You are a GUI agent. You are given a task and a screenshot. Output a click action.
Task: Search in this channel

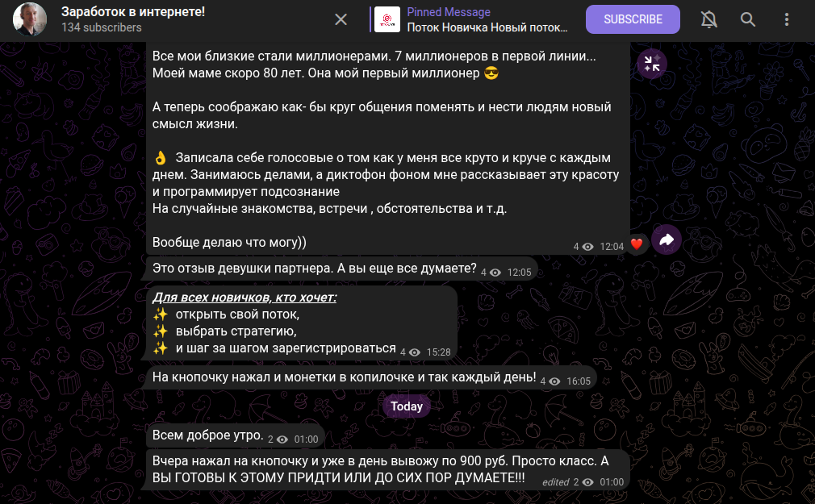pos(748,19)
